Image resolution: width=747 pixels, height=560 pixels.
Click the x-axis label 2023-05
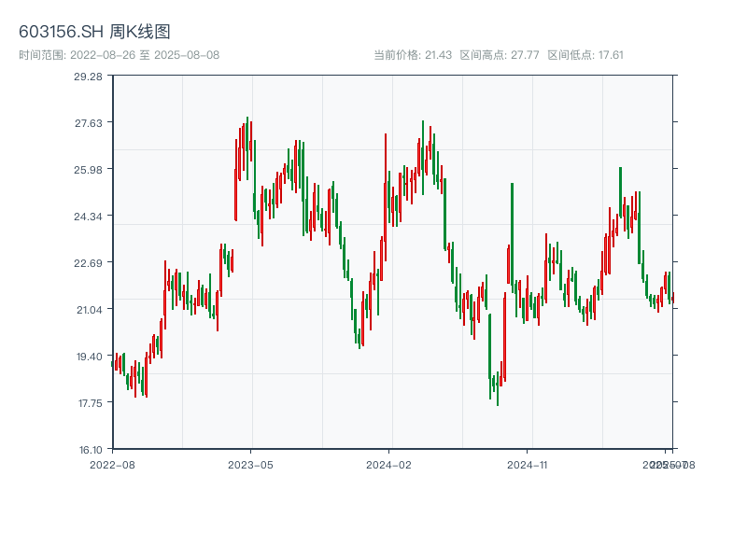coord(250,465)
